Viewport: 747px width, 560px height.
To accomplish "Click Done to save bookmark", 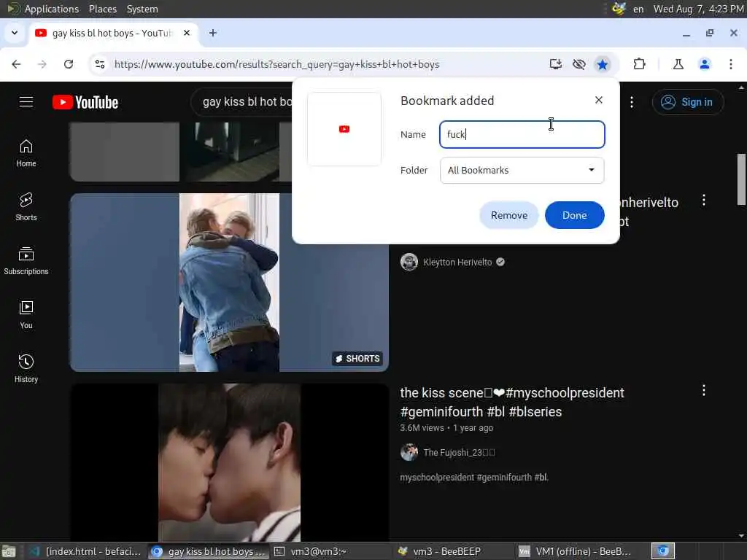I will [x=575, y=215].
